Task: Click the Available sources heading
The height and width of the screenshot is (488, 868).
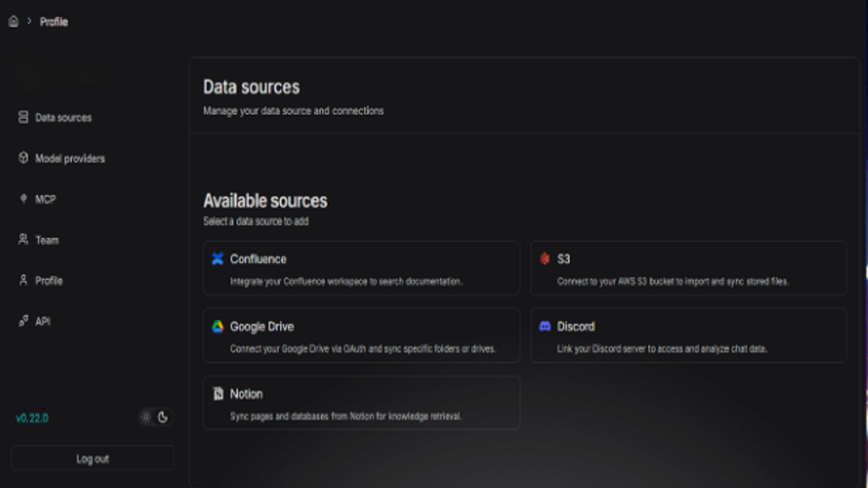Action: pos(265,201)
